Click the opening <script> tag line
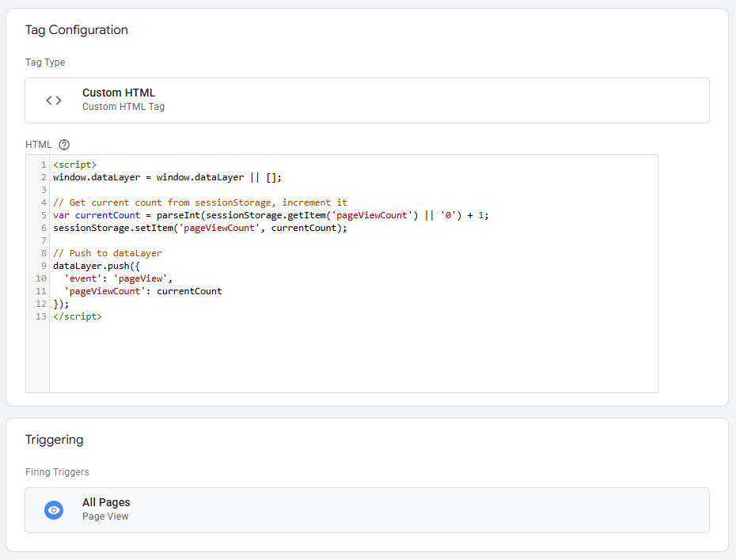736x560 pixels. (75, 165)
